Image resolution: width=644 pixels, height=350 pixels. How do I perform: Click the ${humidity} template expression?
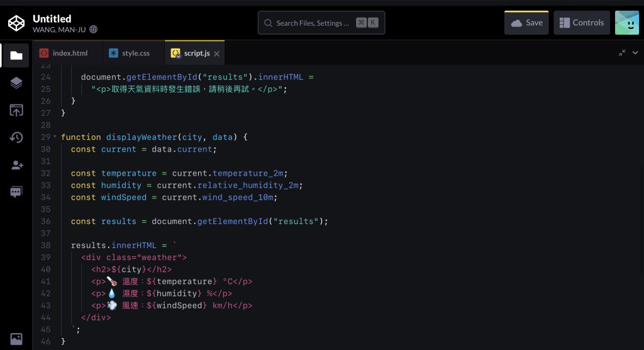pyautogui.click(x=174, y=293)
